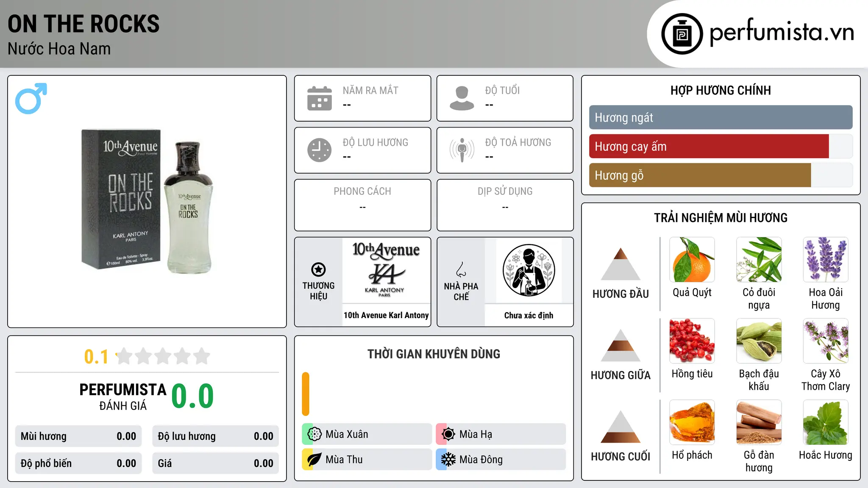Open the Hoa Oải Hương lavender image
The height and width of the screenshot is (488, 868).
[x=826, y=260]
